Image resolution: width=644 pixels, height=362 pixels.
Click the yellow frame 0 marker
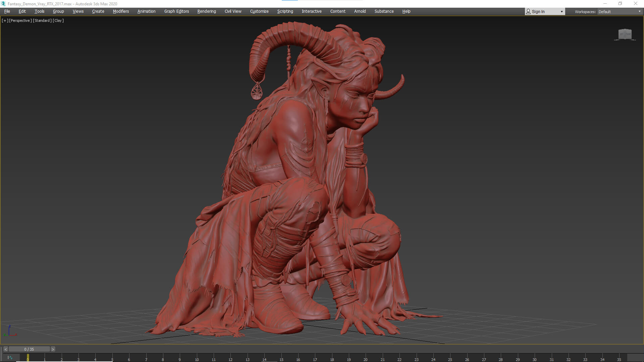pyautogui.click(x=28, y=358)
